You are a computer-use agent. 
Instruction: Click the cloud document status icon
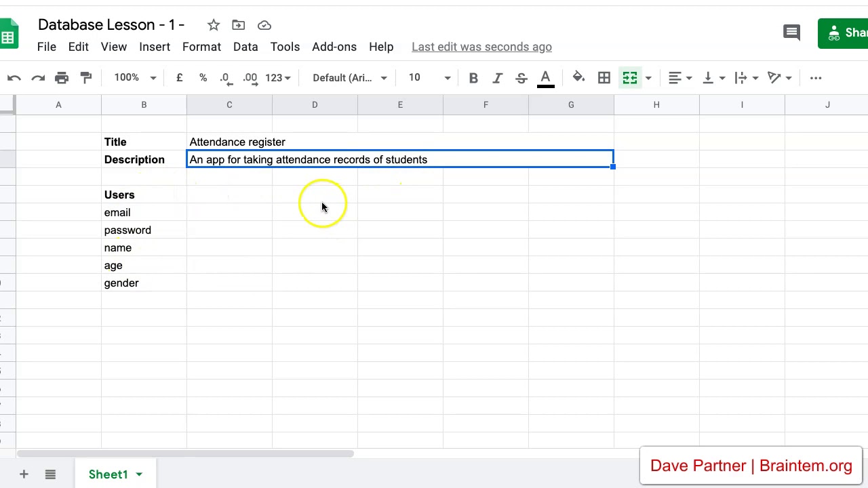coord(264,25)
